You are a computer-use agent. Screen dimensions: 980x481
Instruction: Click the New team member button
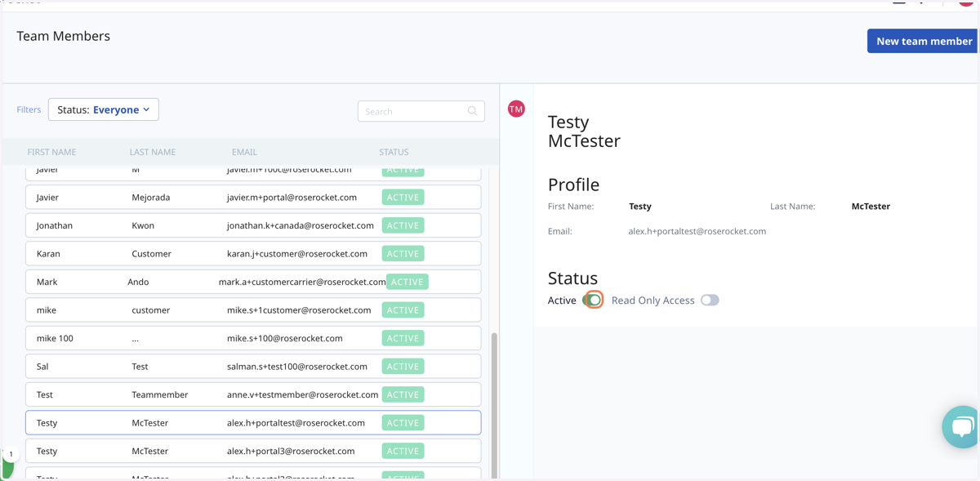pyautogui.click(x=924, y=41)
